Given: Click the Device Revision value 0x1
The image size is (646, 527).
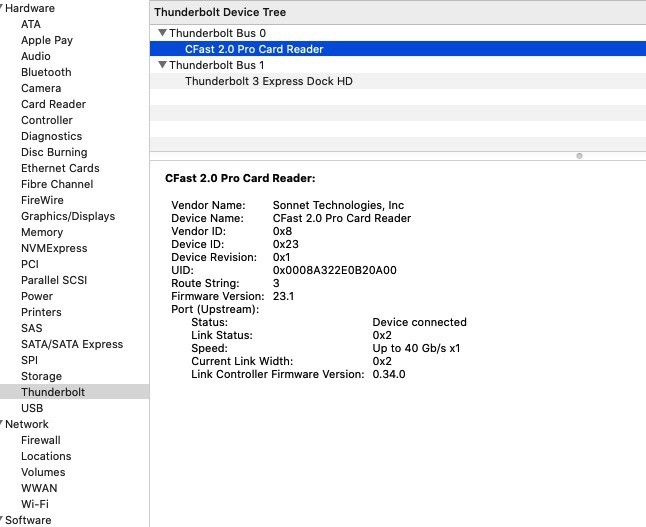Looking at the screenshot, I should [x=281, y=258].
